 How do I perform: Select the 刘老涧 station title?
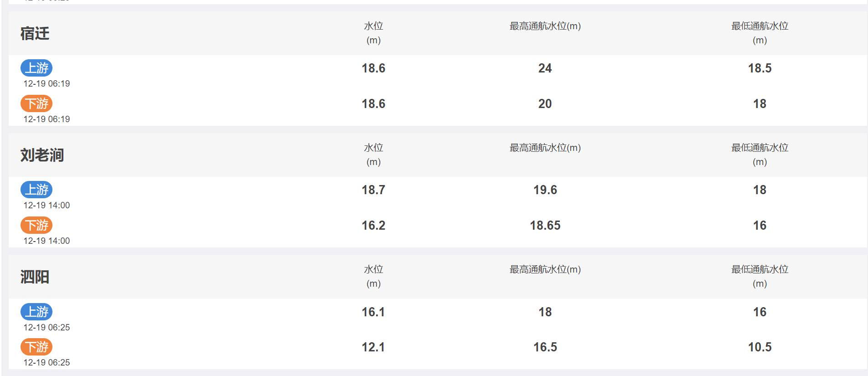point(42,155)
